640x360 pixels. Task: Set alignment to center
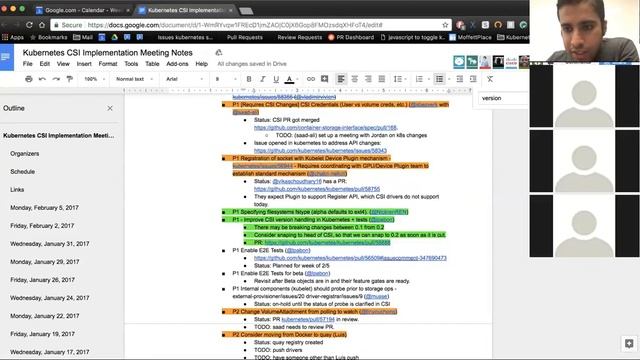355,79
